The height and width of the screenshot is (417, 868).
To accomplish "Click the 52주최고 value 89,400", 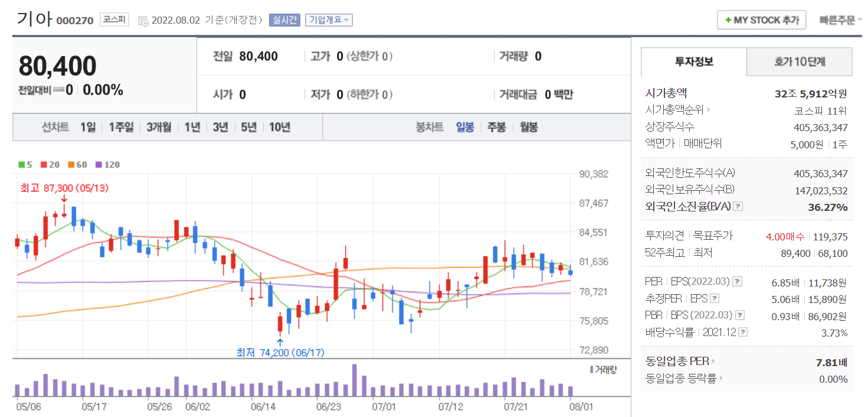I will point(795,253).
